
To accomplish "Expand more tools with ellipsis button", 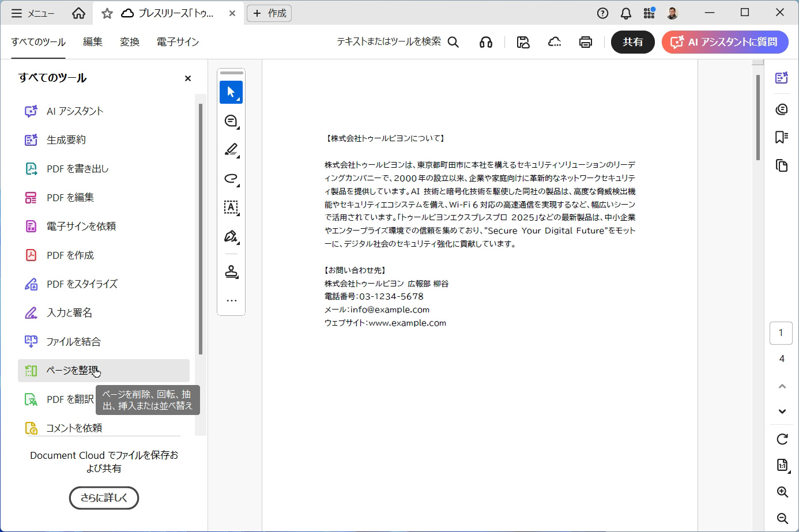I will [x=231, y=300].
